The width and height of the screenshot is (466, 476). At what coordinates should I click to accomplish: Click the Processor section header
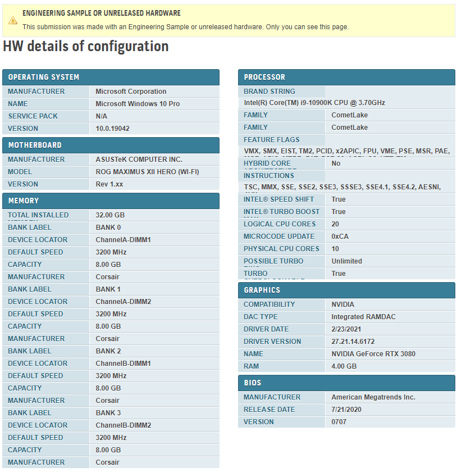(x=264, y=77)
